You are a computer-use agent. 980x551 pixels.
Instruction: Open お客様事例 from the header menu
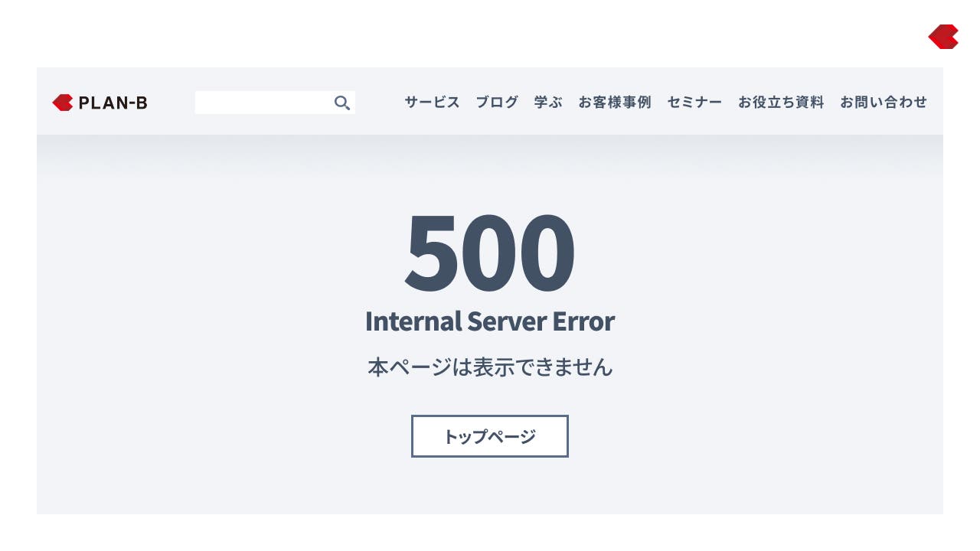click(x=615, y=102)
